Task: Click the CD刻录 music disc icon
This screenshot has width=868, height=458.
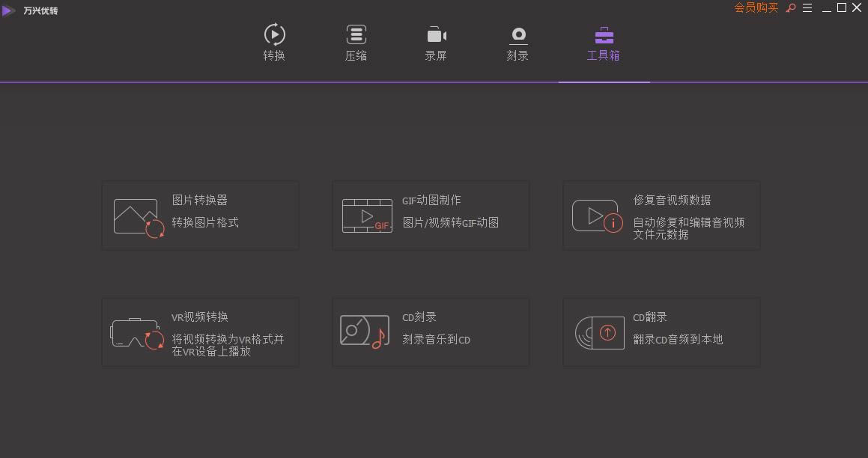Action: click(364, 332)
